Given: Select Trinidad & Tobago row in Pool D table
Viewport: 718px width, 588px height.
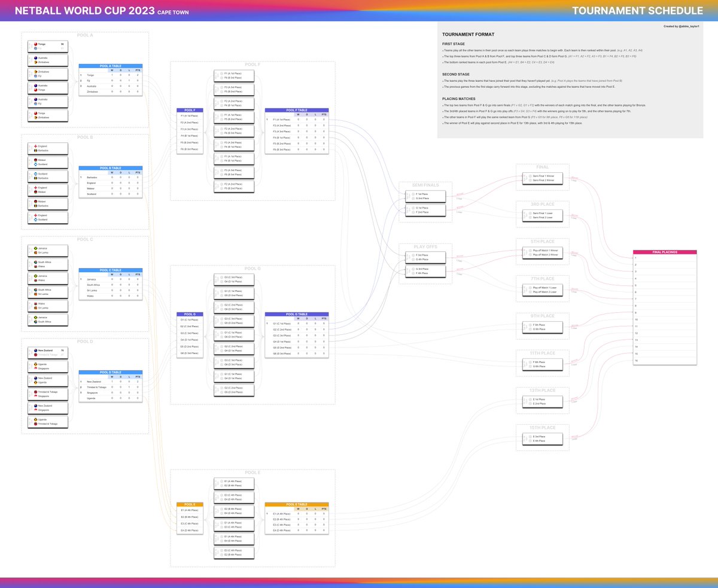Looking at the screenshot, I should tap(111, 387).
